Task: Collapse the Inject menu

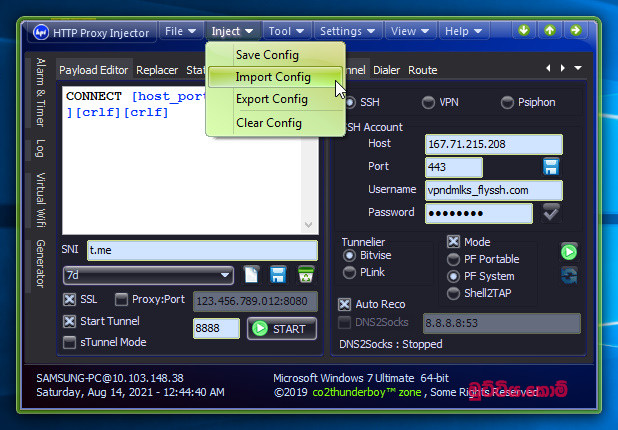Action: (x=232, y=31)
